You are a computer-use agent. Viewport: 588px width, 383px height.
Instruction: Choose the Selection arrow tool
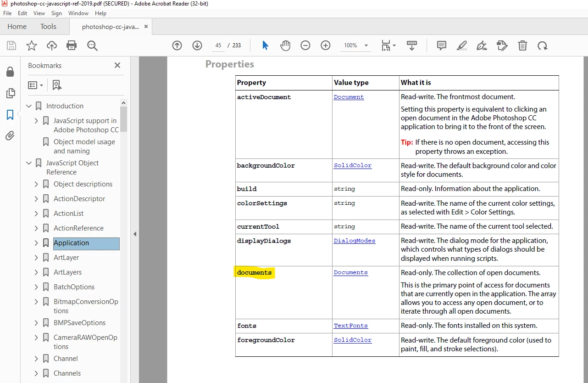click(x=265, y=45)
